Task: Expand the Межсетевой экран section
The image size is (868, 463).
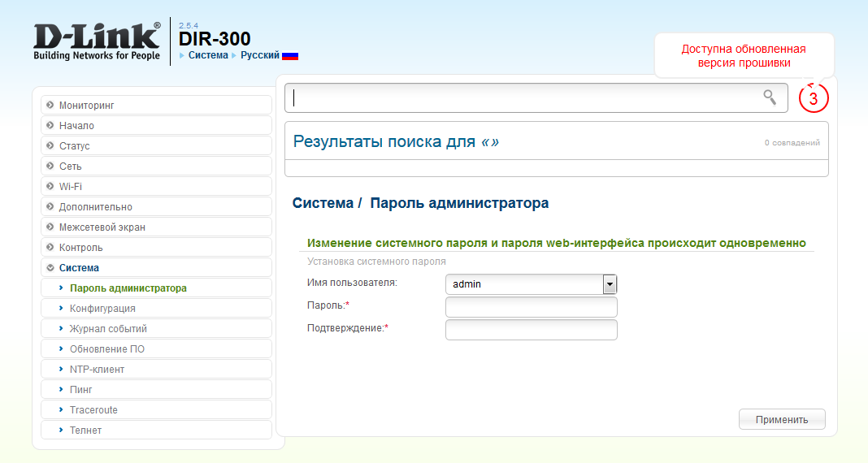Action: (x=156, y=227)
